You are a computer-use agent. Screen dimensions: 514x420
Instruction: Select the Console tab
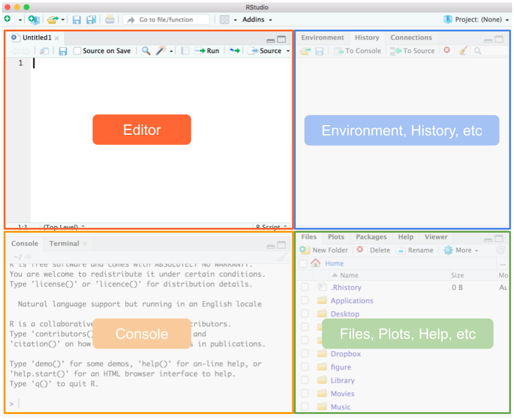click(x=25, y=244)
